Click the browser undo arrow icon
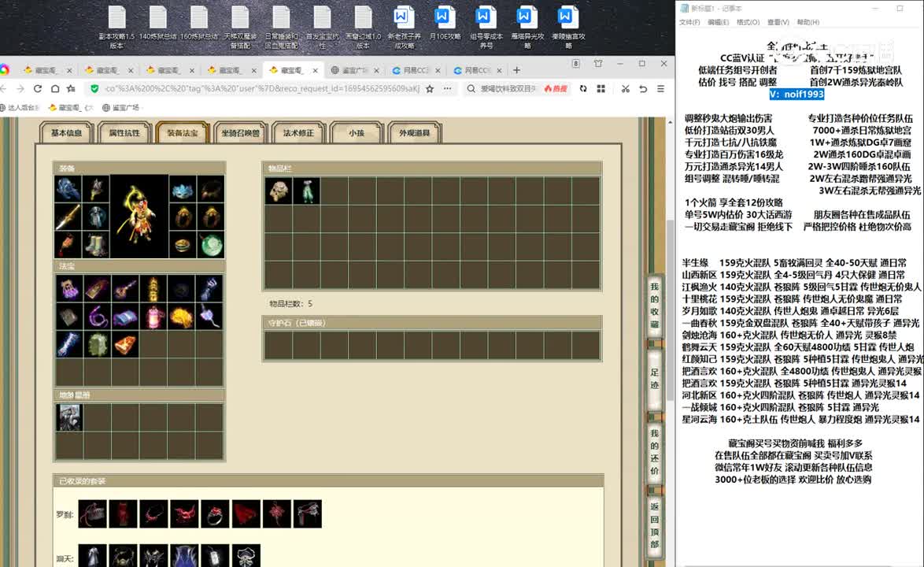 coord(643,88)
